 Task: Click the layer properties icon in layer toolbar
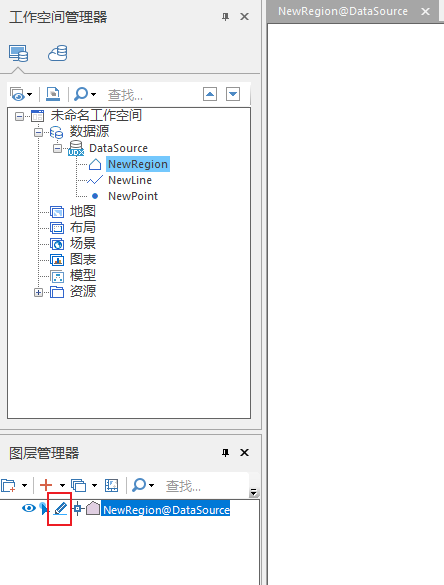click(112, 485)
